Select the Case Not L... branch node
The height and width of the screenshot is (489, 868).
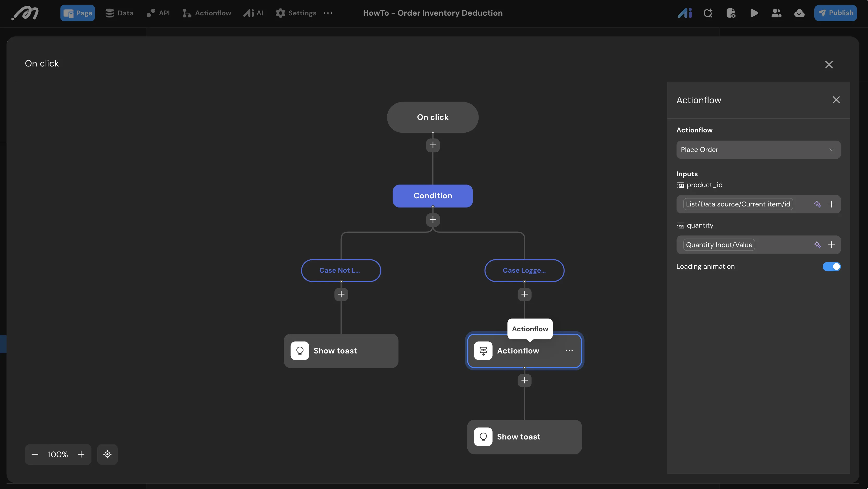pos(341,271)
